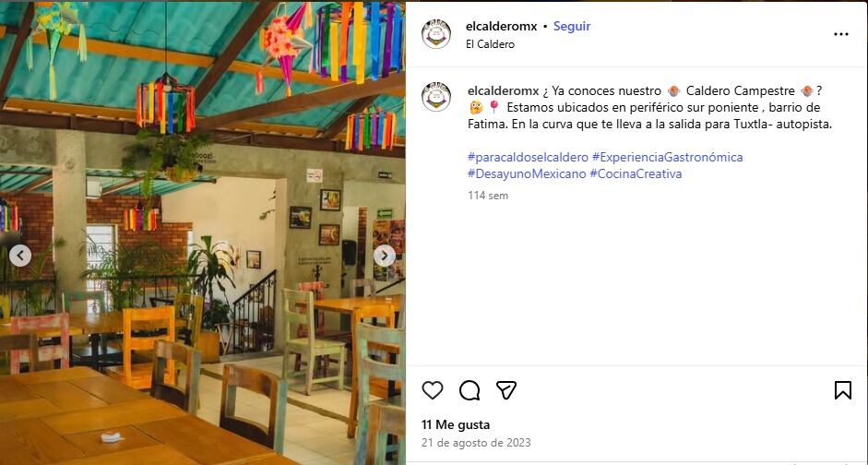The width and height of the screenshot is (868, 465).
Task: Open elcalderomx username in header
Action: pyautogui.click(x=502, y=26)
